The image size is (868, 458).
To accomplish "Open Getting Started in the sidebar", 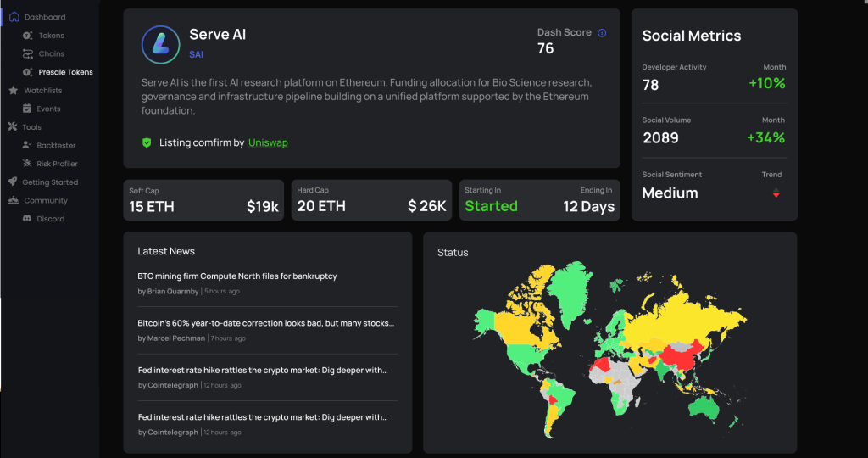I will (x=50, y=182).
